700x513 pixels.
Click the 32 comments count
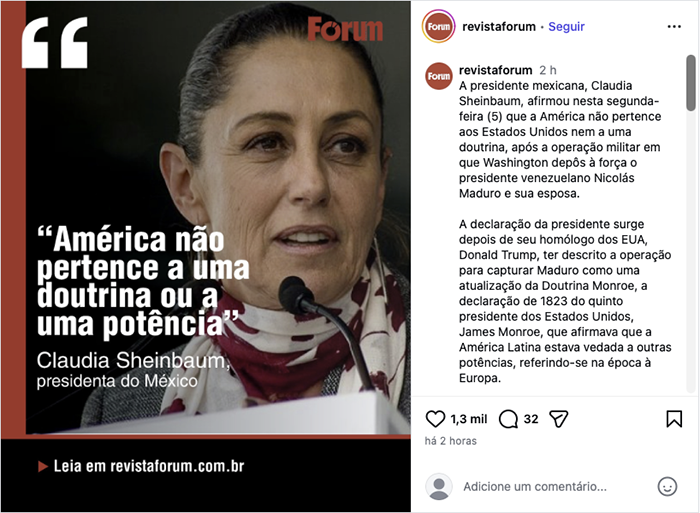pos(531,419)
